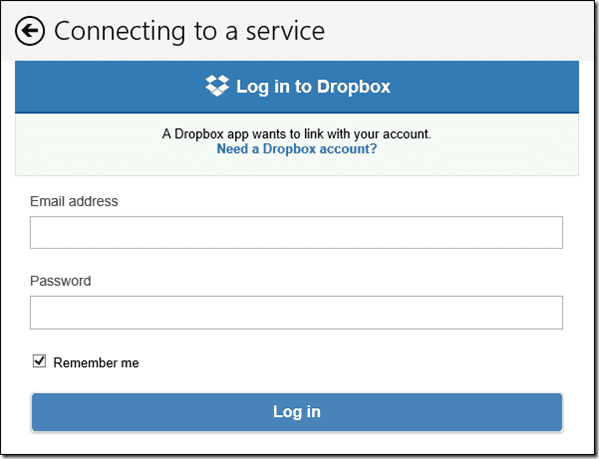Click the Log in button
This screenshot has width=599, height=459.
pyautogui.click(x=297, y=412)
